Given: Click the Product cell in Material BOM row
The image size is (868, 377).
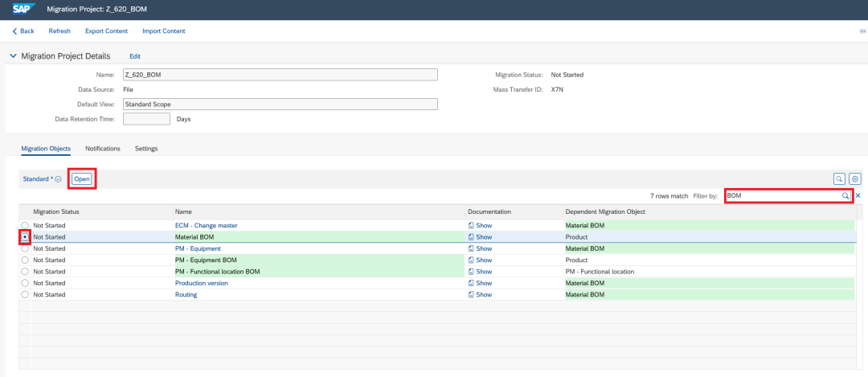Looking at the screenshot, I should click(710, 237).
